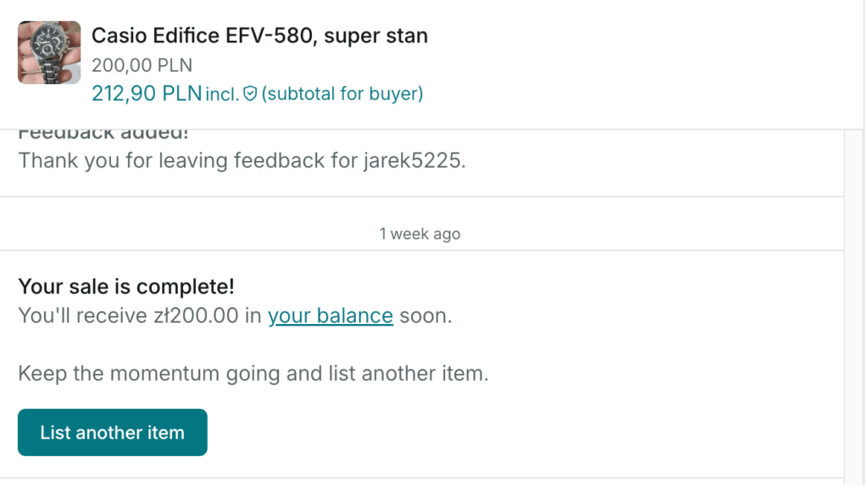The width and height of the screenshot is (868, 485).
Task: Click the conversation scrollbar track at the right edge
Action: point(854,307)
